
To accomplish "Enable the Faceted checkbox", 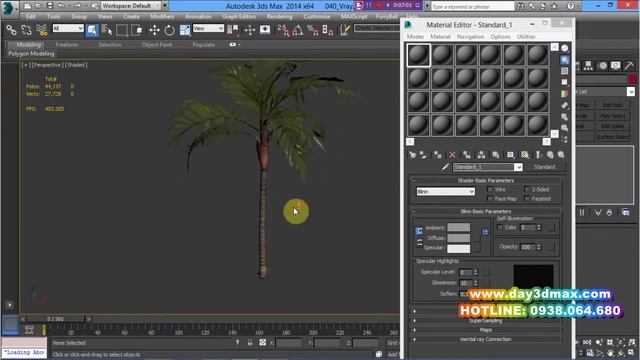I will [x=527, y=199].
